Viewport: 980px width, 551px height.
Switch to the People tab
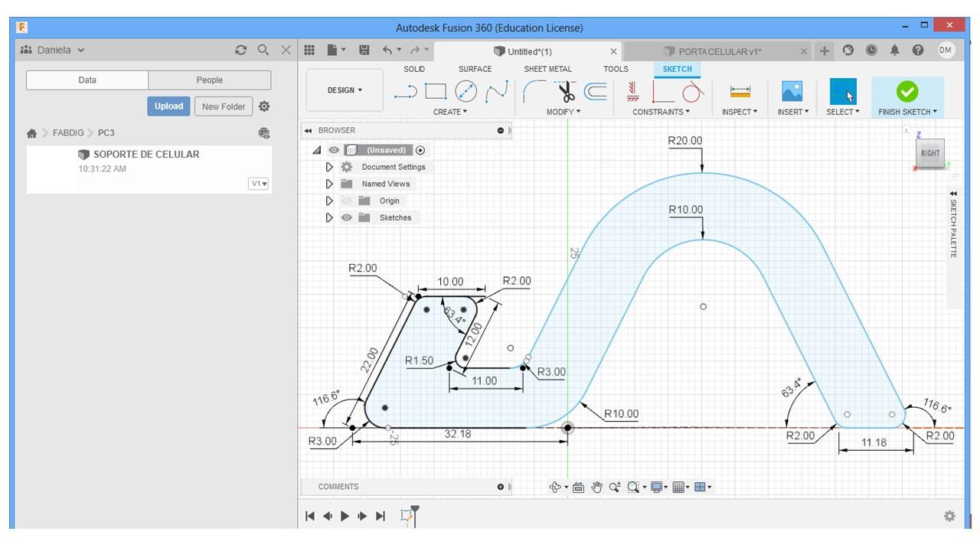click(209, 80)
